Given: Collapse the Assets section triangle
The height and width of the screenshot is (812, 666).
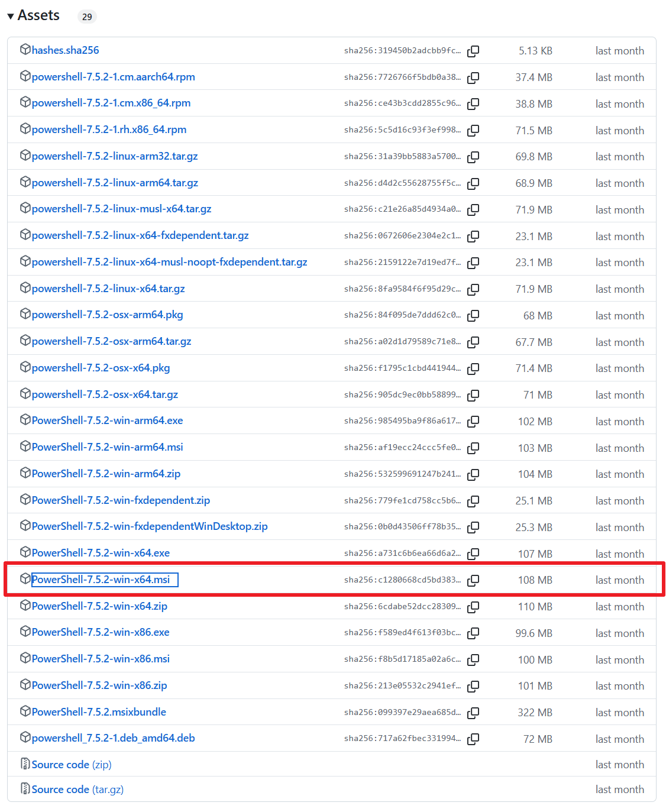Looking at the screenshot, I should [11, 17].
